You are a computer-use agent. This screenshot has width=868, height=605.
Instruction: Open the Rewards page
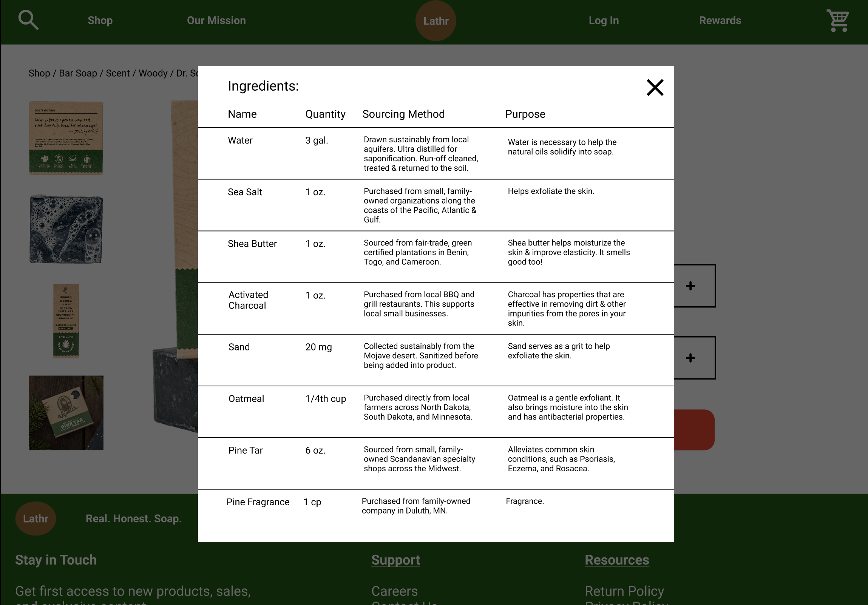720,20
